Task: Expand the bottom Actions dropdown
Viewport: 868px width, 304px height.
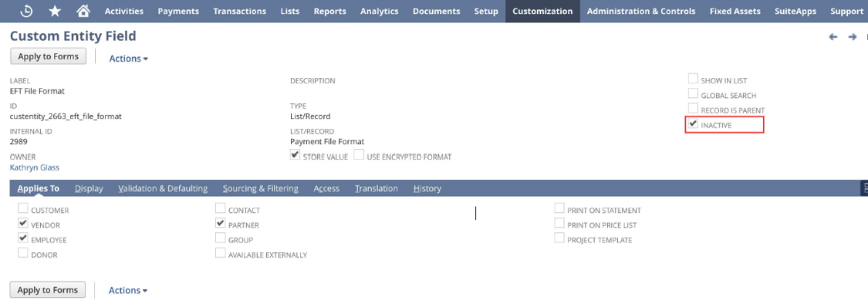Action: click(x=128, y=290)
